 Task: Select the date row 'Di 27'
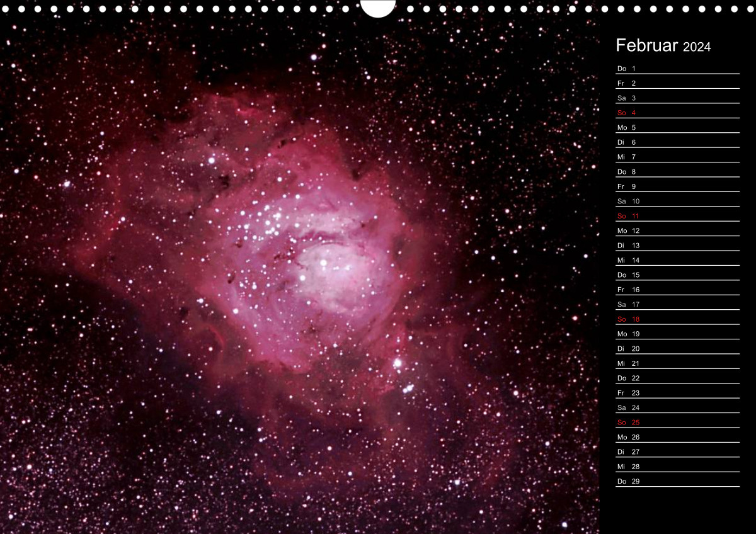[x=677, y=450]
